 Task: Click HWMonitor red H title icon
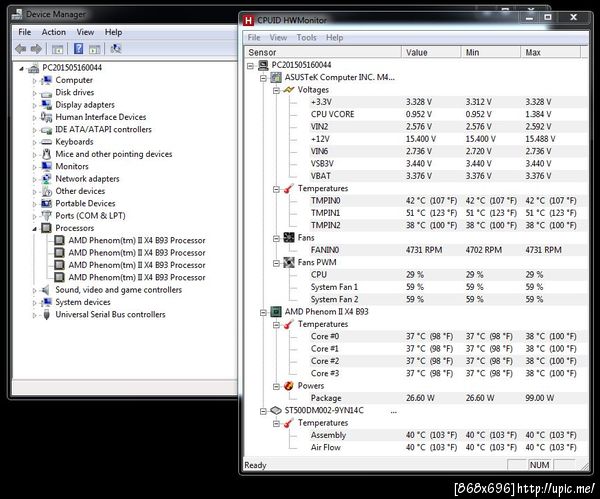[x=248, y=20]
